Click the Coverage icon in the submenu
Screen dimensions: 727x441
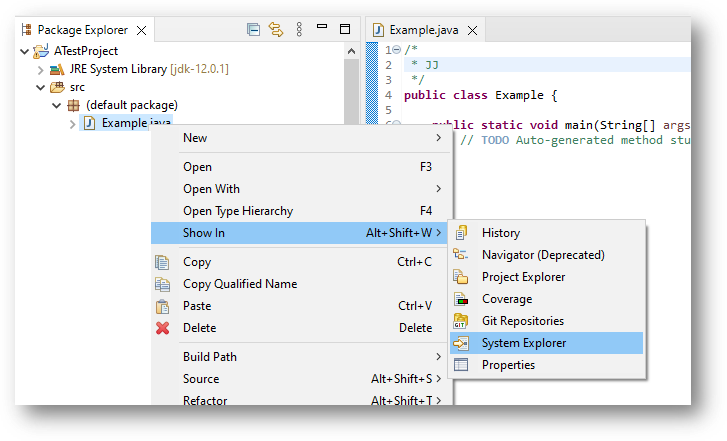pos(461,299)
